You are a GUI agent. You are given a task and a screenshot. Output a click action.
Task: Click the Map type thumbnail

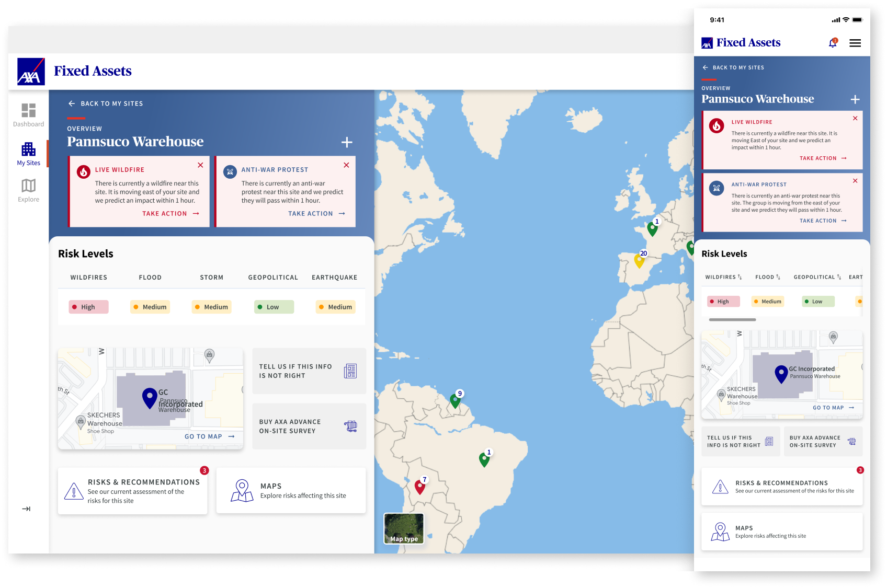click(x=404, y=528)
